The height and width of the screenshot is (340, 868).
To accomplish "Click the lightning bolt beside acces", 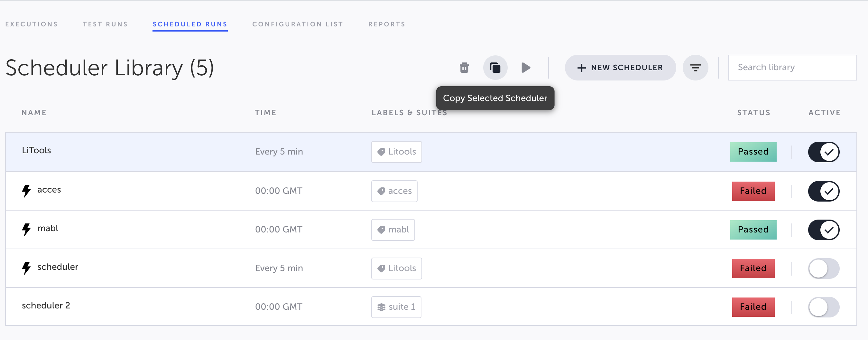I will [x=26, y=191].
